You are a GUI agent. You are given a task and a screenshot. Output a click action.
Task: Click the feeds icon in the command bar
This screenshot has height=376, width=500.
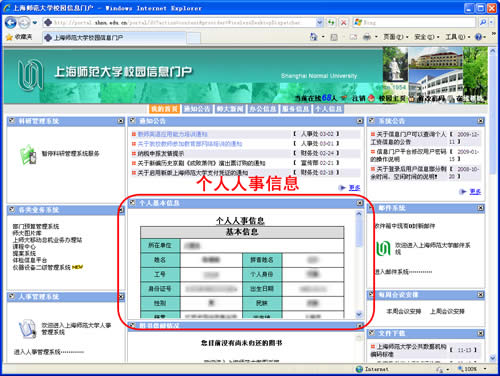coord(334,37)
